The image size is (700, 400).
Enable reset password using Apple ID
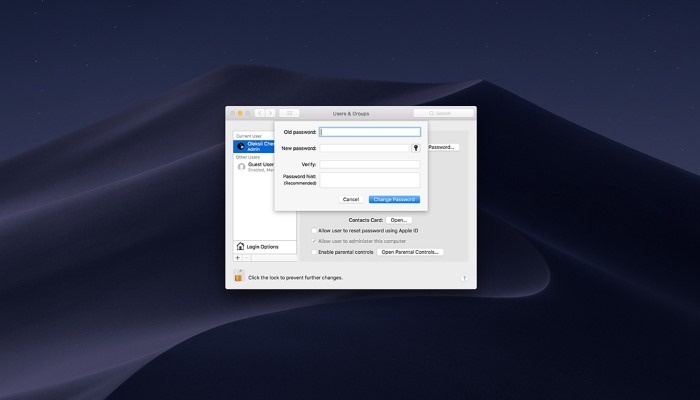click(x=313, y=230)
